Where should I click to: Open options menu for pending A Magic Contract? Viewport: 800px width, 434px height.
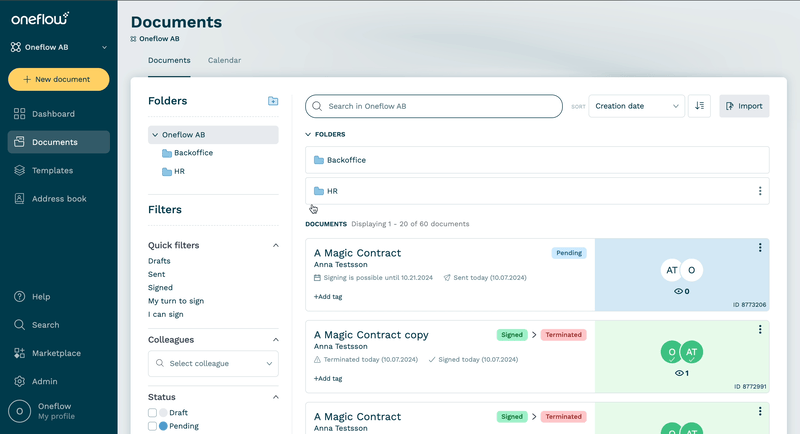[x=760, y=247]
